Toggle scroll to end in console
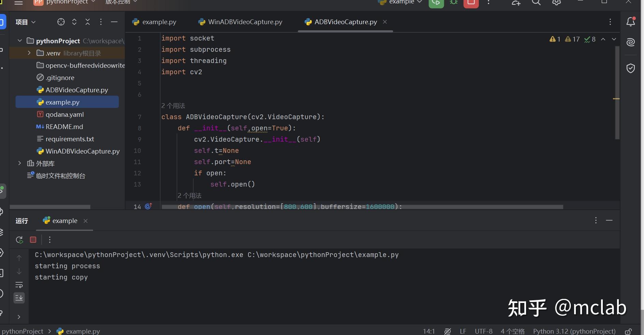Image resolution: width=644 pixels, height=335 pixels. [x=19, y=298]
